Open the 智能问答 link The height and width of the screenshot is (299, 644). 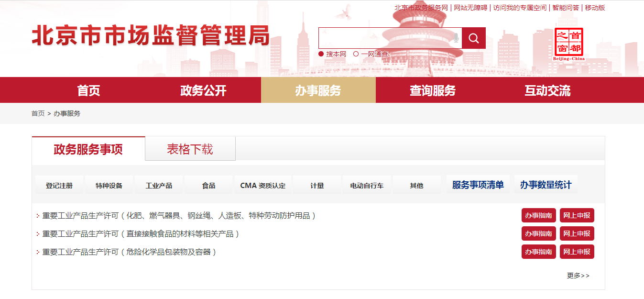(567, 8)
